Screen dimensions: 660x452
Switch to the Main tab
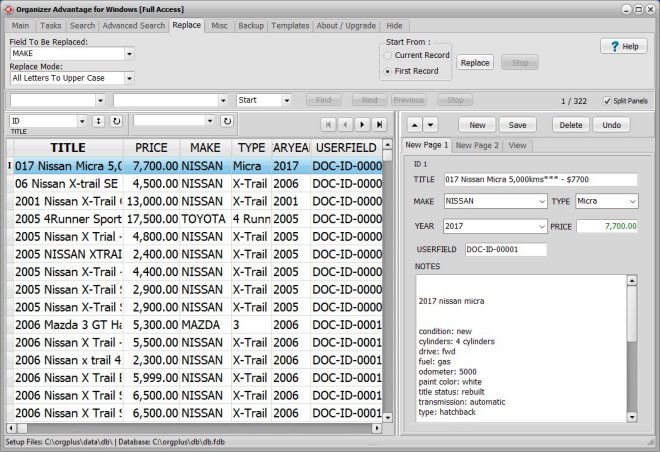[x=21, y=26]
